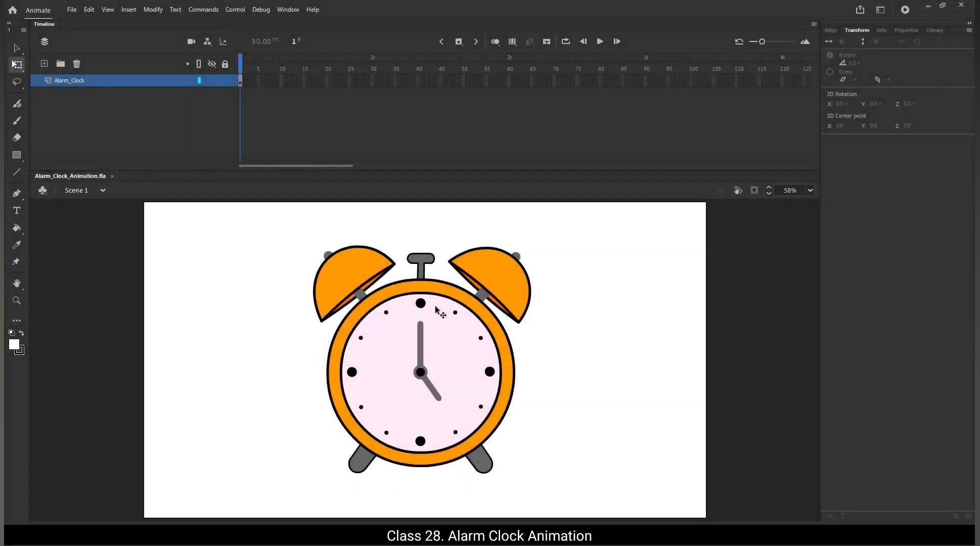The height and width of the screenshot is (546, 980).
Task: Toggle hide all layers eye icon
Action: pos(212,64)
